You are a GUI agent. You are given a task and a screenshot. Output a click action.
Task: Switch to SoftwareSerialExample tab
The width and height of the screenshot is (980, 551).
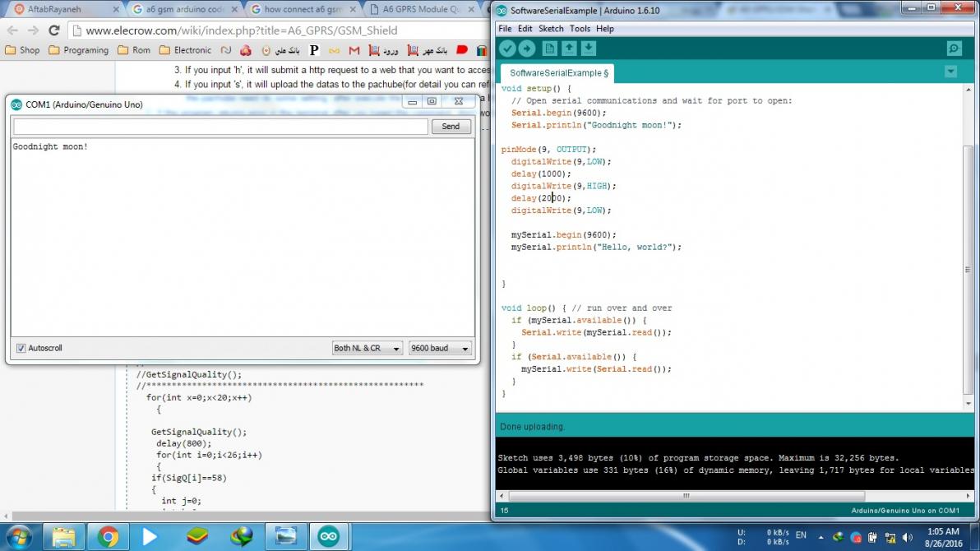click(x=554, y=73)
